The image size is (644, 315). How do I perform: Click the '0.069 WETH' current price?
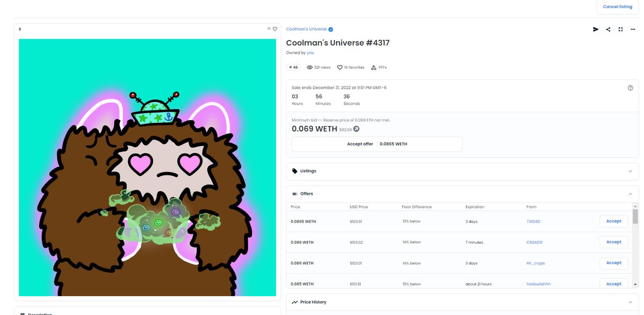(x=314, y=129)
